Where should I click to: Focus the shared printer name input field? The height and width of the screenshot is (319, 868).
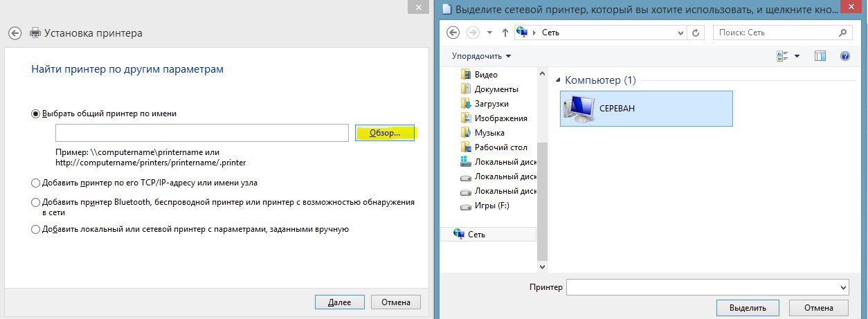(201, 133)
